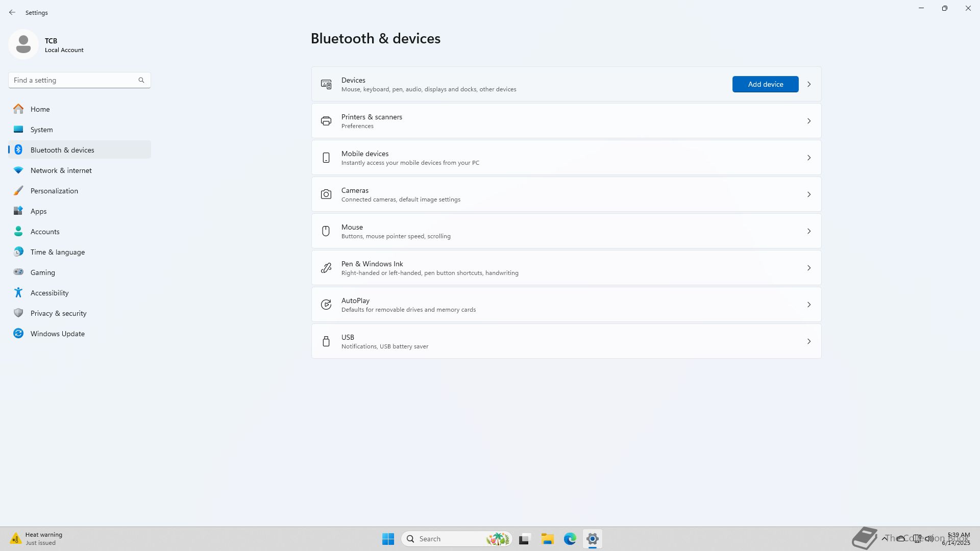980x551 pixels.
Task: Click the Privacy & security shield icon
Action: point(18,313)
